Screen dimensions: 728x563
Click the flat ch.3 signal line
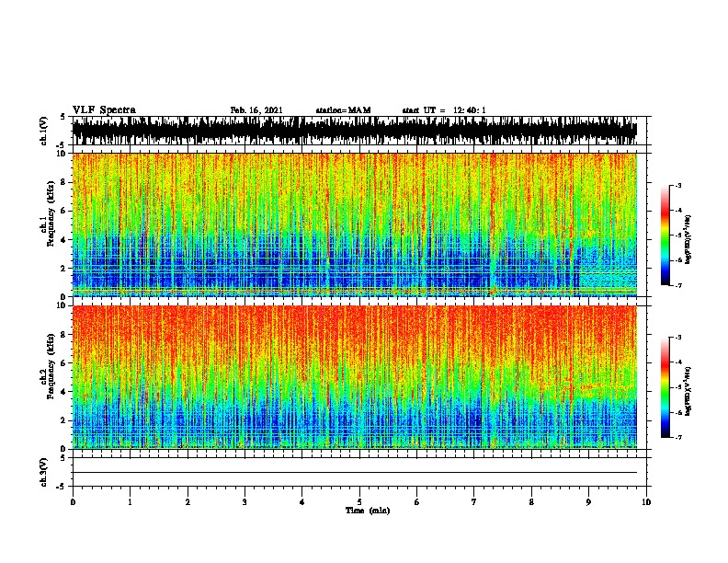355,473
